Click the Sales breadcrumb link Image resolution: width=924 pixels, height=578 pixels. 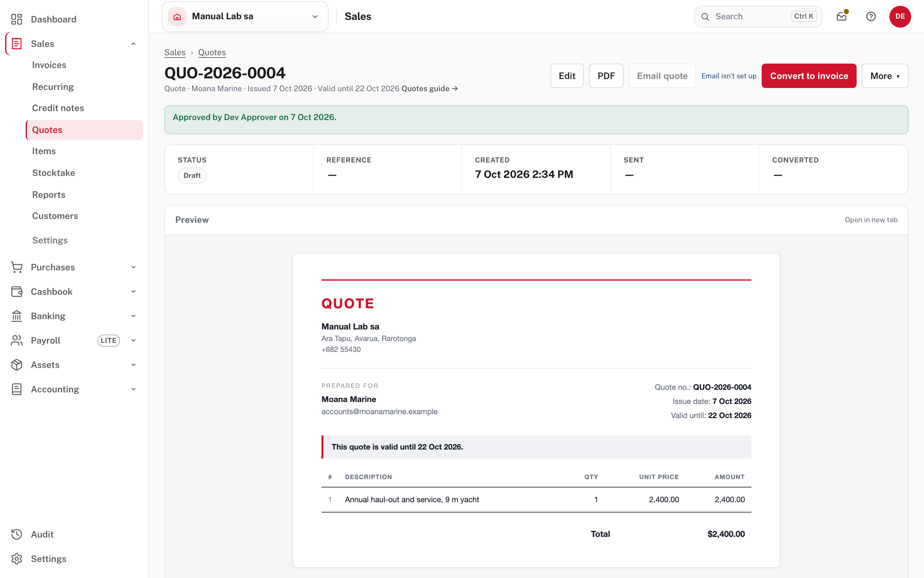pos(175,52)
